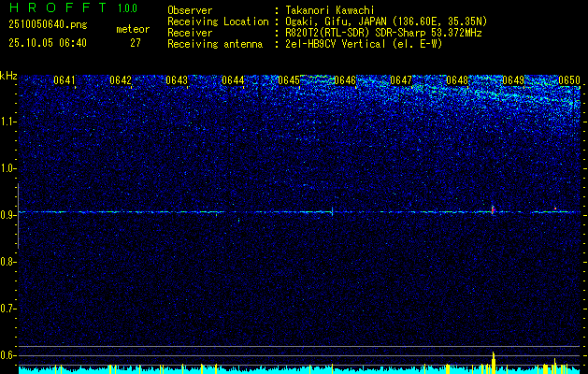588x374 pixels.
Task: Click the observer name Takanori Kawachi
Action: (x=330, y=10)
